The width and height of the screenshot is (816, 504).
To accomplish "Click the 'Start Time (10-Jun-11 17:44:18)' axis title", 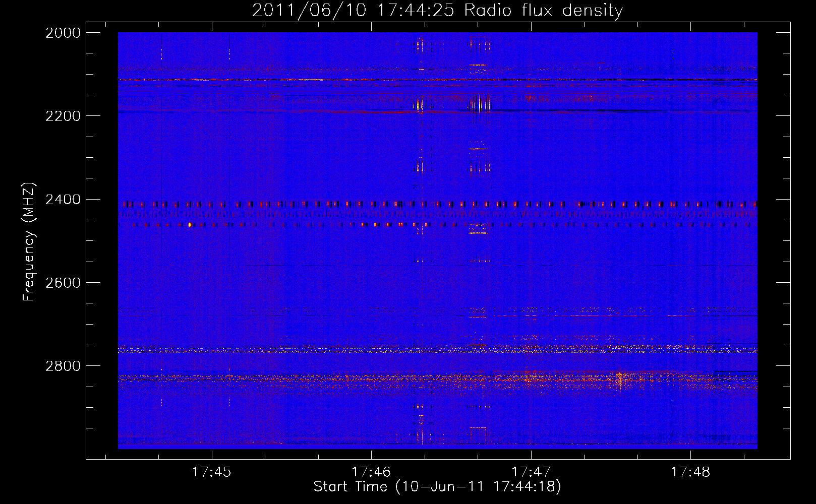I will (x=437, y=487).
